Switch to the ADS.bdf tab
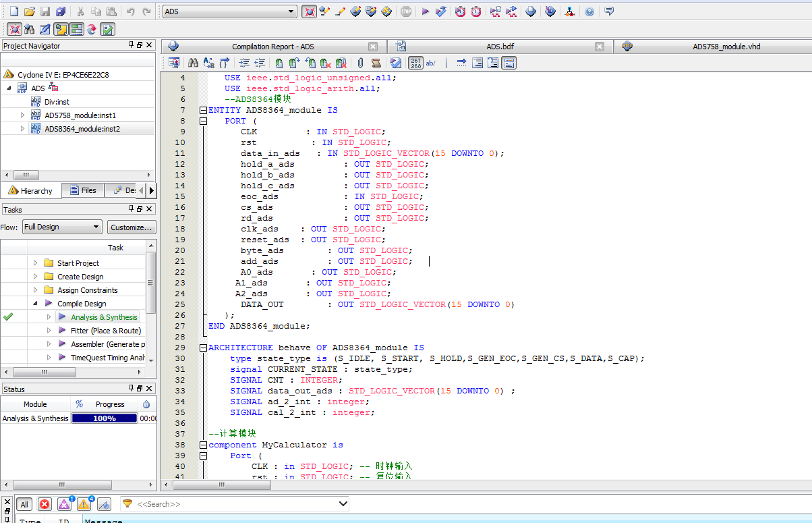Viewport: 812px width, 523px height. click(x=500, y=47)
